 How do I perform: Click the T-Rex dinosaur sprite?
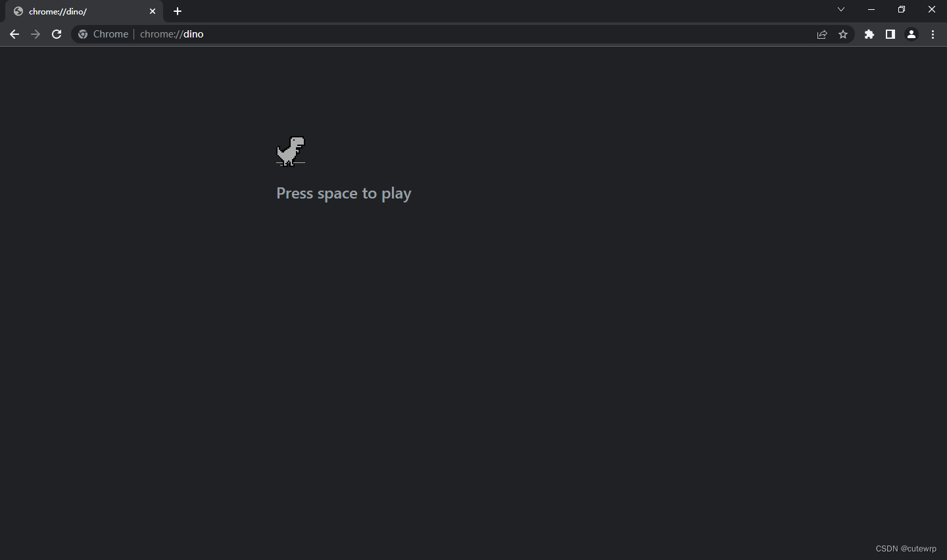[x=291, y=151]
